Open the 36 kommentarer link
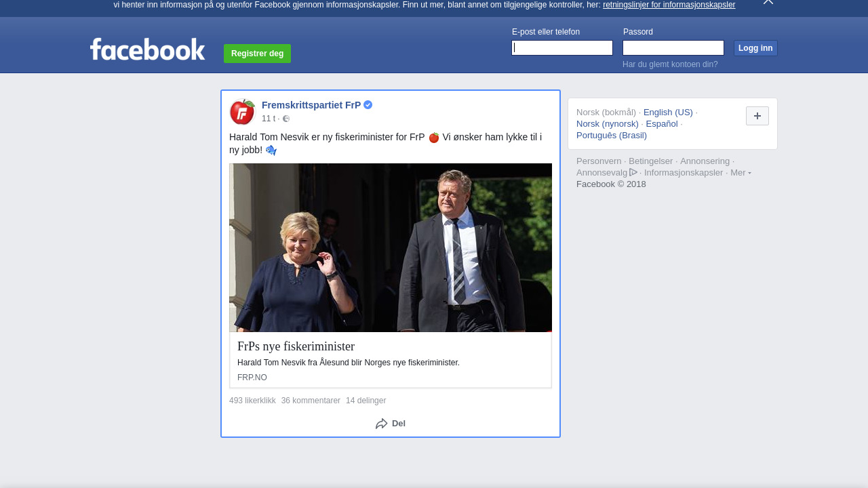 tap(311, 401)
